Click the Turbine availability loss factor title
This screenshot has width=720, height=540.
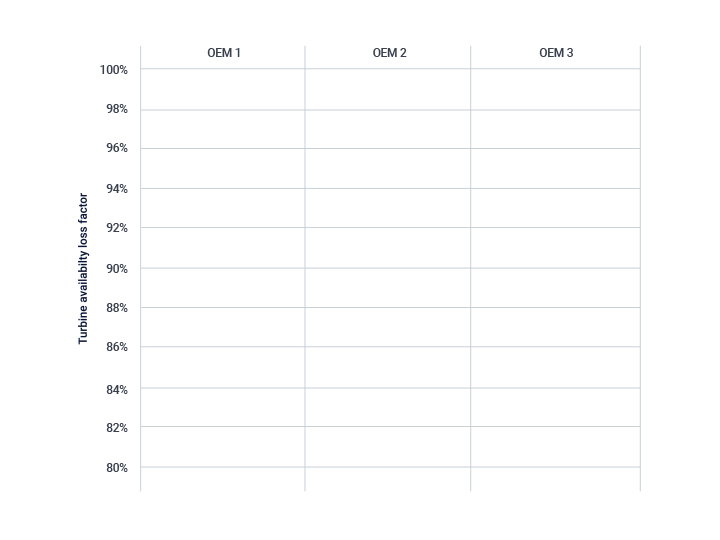[x=83, y=269]
